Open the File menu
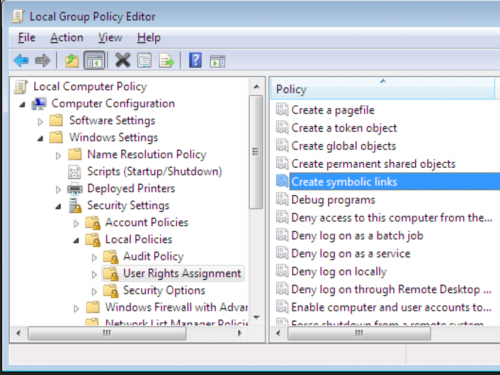500x375 pixels. [26, 37]
